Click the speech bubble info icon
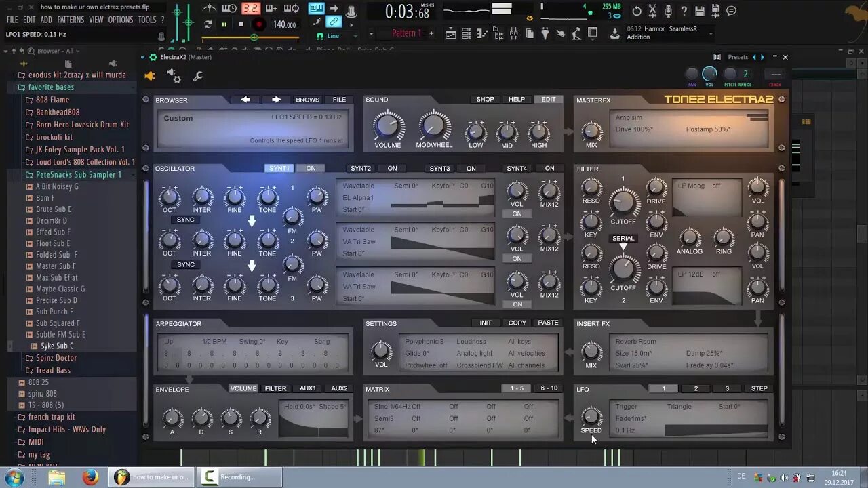Screen dimensions: 868x488 [731, 11]
